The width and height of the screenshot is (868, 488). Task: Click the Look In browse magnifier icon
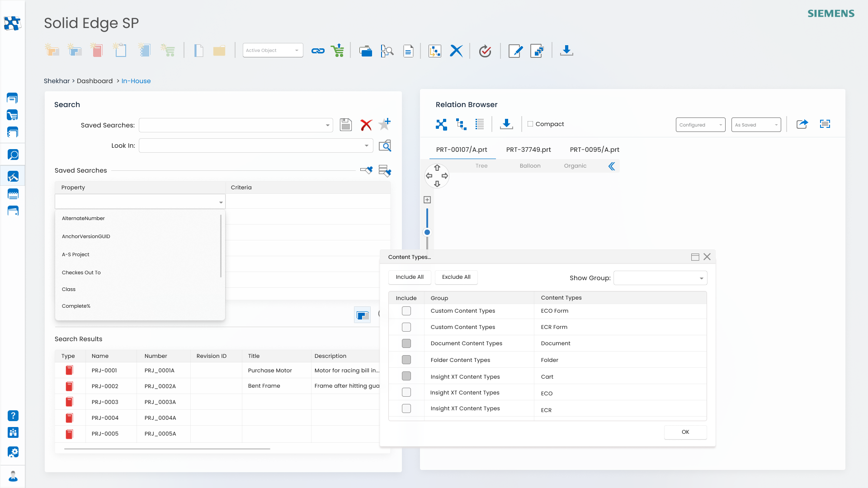click(x=385, y=145)
